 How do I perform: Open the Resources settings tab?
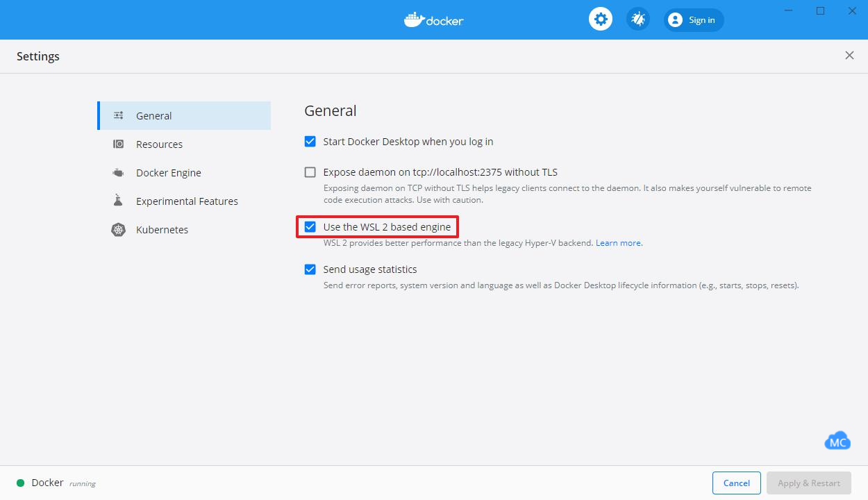pos(184,144)
